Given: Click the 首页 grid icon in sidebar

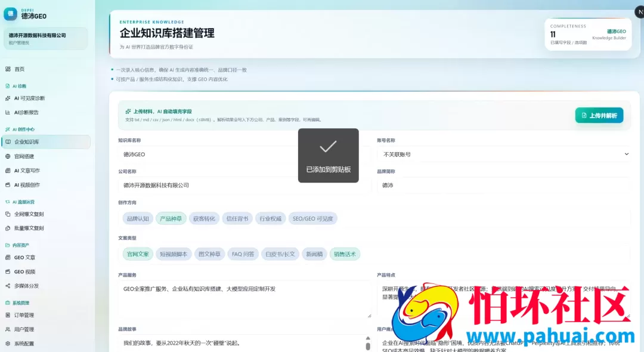Looking at the screenshot, I should (8, 69).
